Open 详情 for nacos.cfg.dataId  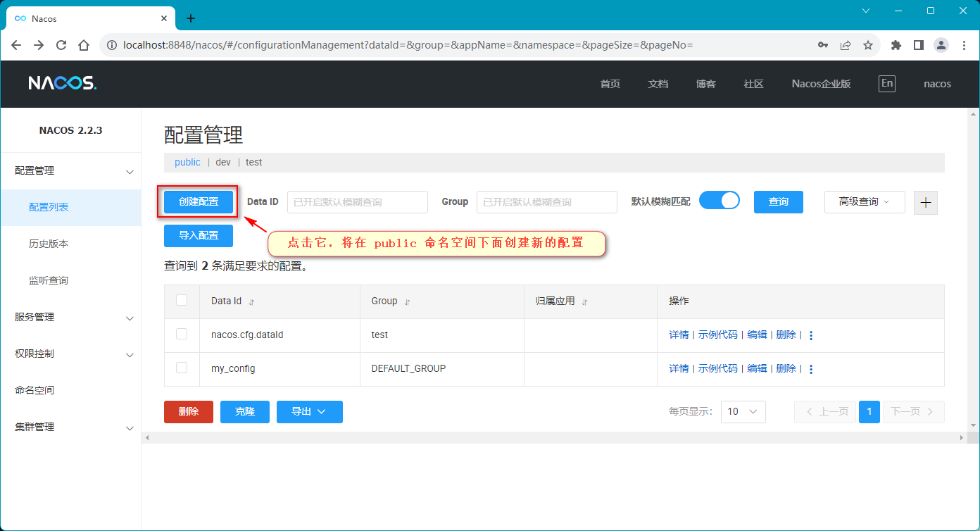point(679,335)
